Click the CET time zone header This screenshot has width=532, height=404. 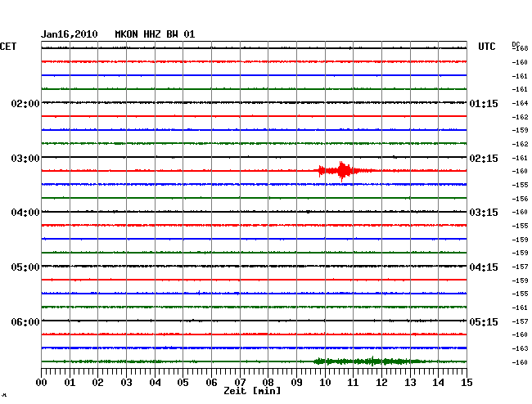(x=8, y=47)
